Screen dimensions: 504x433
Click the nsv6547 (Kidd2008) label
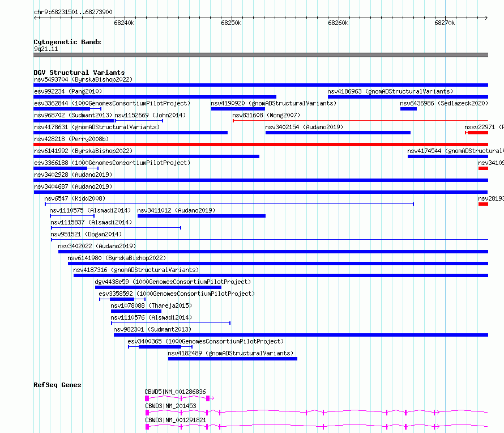pyautogui.click(x=75, y=198)
